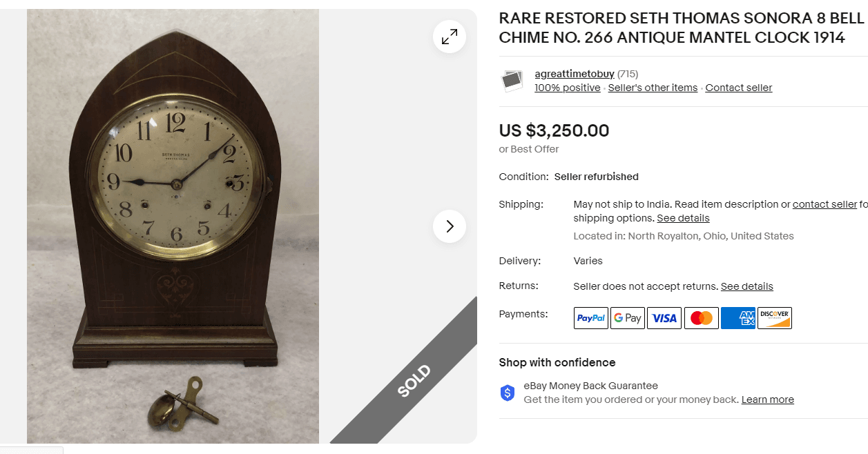Click the seller feedback score (715)
The width and height of the screenshot is (868, 454).
(628, 74)
